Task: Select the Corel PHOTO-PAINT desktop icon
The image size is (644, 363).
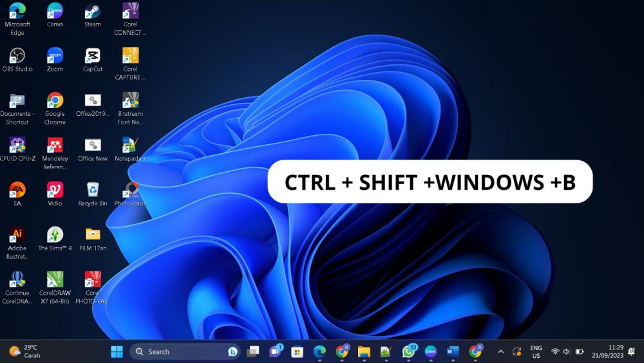Action: click(x=92, y=288)
